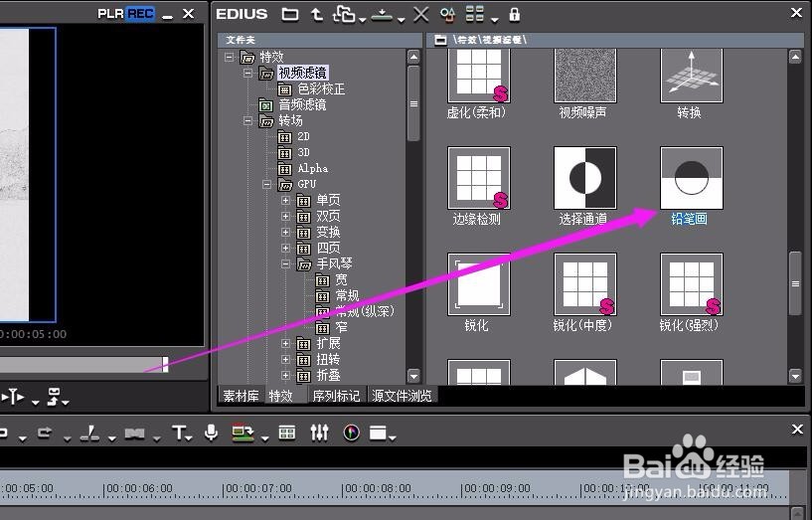The width and height of the screenshot is (812, 520).
Task: Select the 3D transitions folder
Action: click(x=303, y=152)
